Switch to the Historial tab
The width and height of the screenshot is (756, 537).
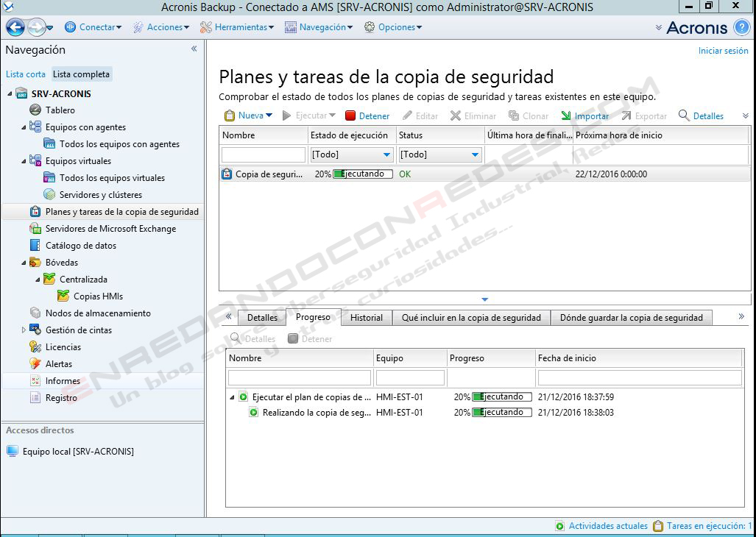[x=367, y=317]
